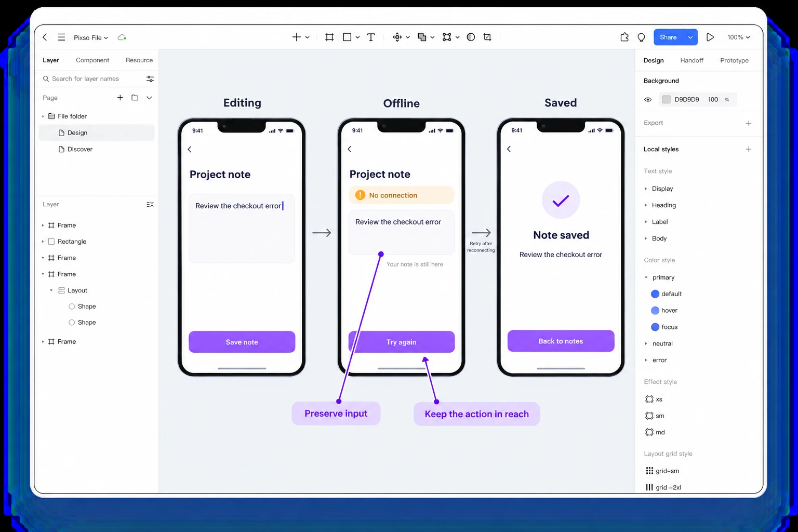Click the bounding-box layout tool icon
Image resolution: width=798 pixels, height=532 pixels.
[447, 37]
